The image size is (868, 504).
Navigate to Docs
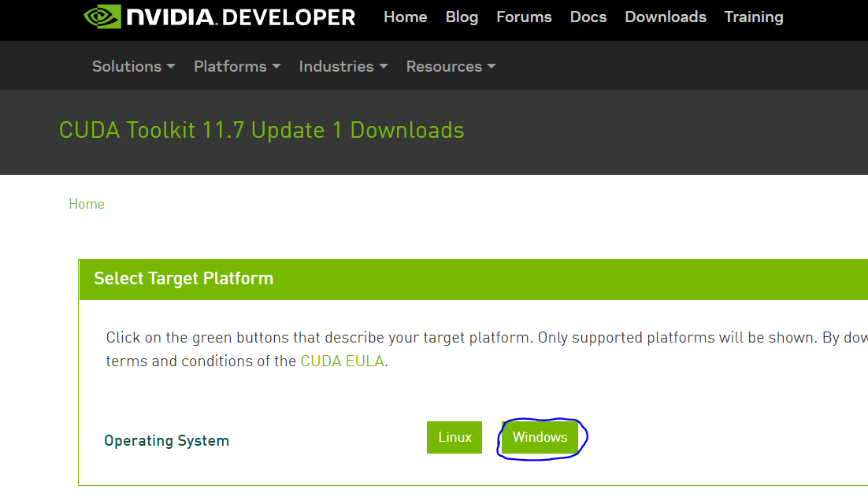coord(588,17)
